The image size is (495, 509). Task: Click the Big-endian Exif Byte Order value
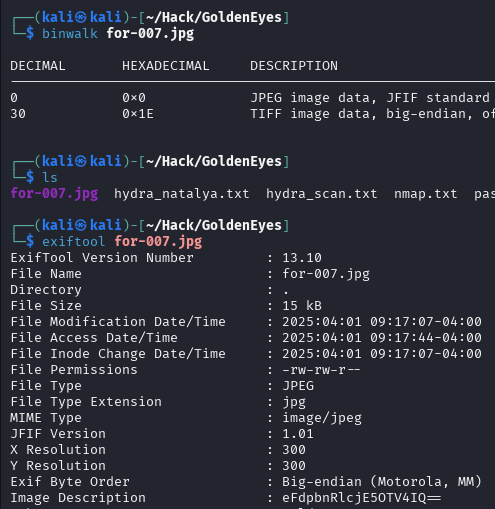pyautogui.click(x=382, y=482)
